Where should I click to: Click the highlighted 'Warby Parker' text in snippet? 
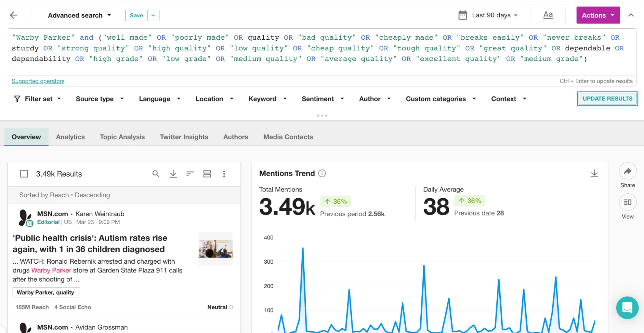51,270
